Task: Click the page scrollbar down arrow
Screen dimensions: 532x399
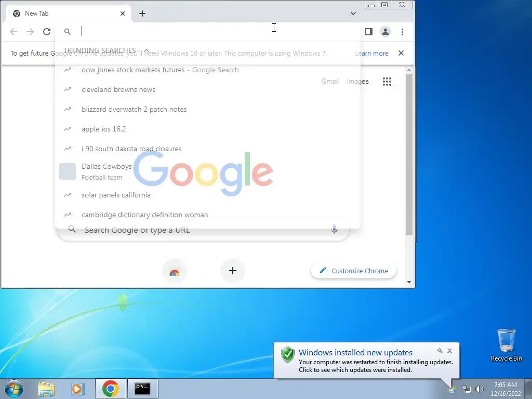Action: click(409, 282)
